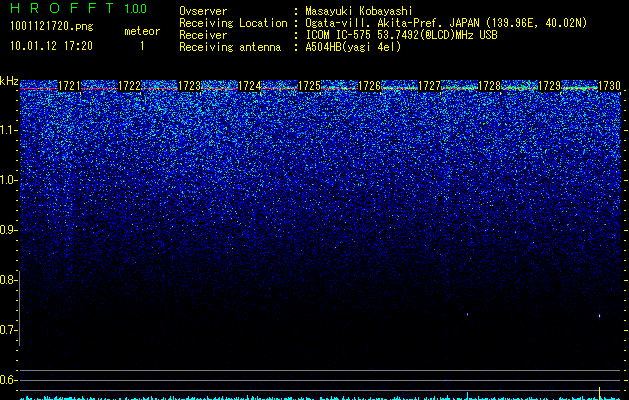Click the A504HB(yagi 4el) antenna value
629x400 pixels.
(x=353, y=47)
